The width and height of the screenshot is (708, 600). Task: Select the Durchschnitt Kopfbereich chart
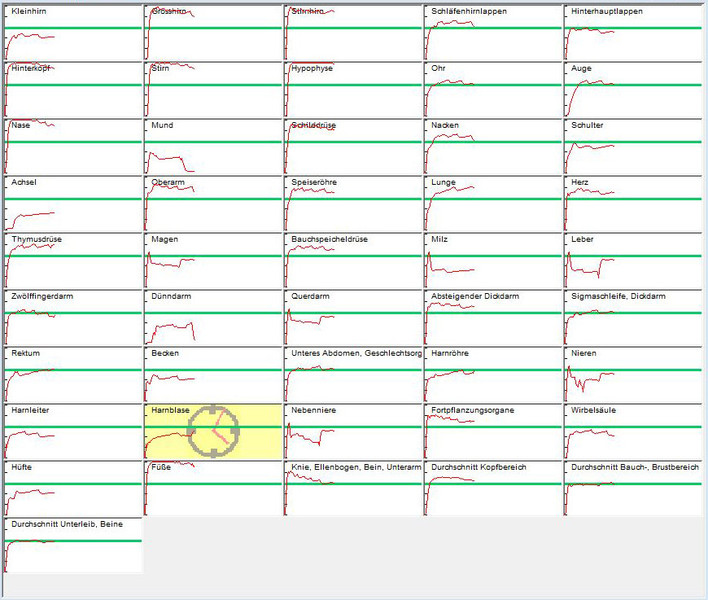point(492,488)
